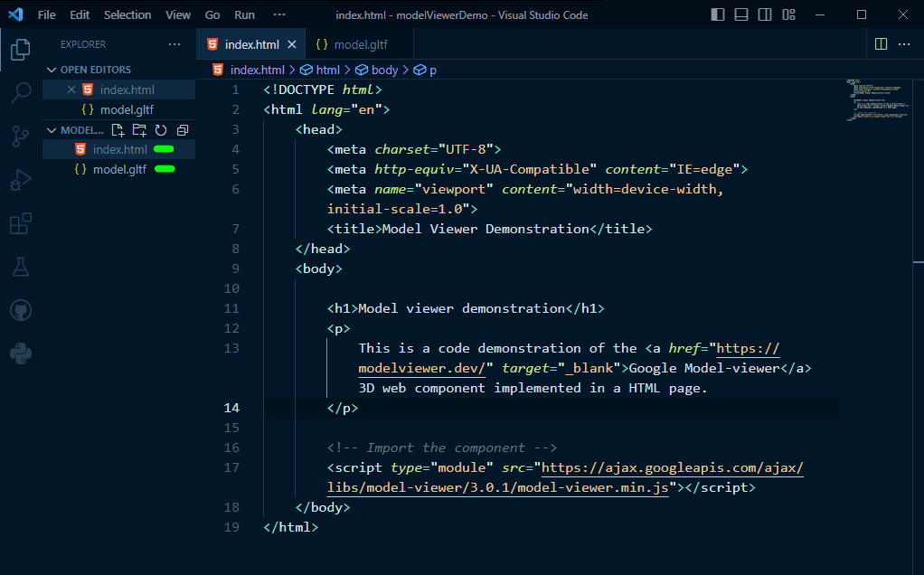Refresh the explorer file list
The image size is (924, 575).
point(161,130)
